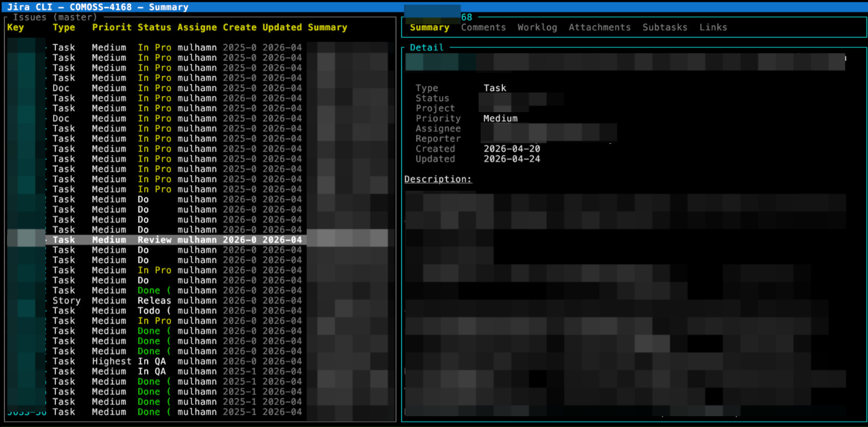Click the Assignee label in Detail
This screenshot has width=868, height=427.
[x=438, y=128]
